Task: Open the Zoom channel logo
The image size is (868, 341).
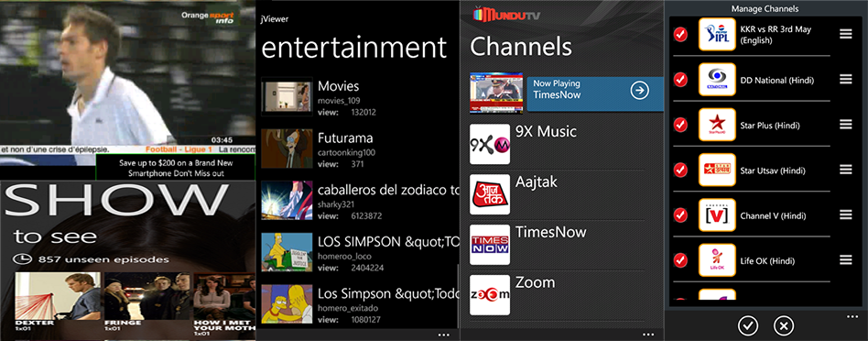Action: click(489, 295)
